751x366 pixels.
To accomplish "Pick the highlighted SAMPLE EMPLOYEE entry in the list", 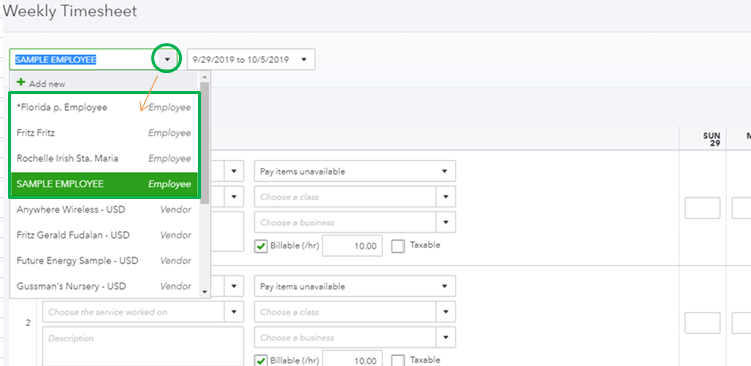I will tap(103, 184).
